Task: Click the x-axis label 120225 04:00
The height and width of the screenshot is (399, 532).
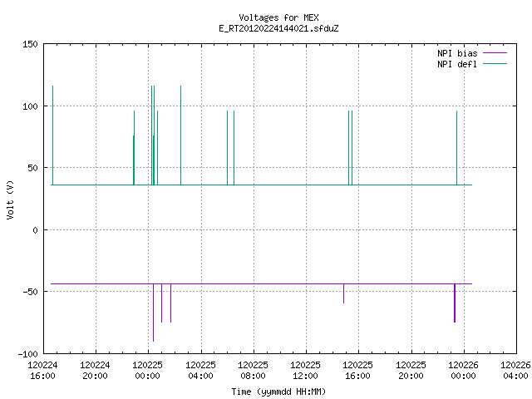Action: tap(200, 371)
